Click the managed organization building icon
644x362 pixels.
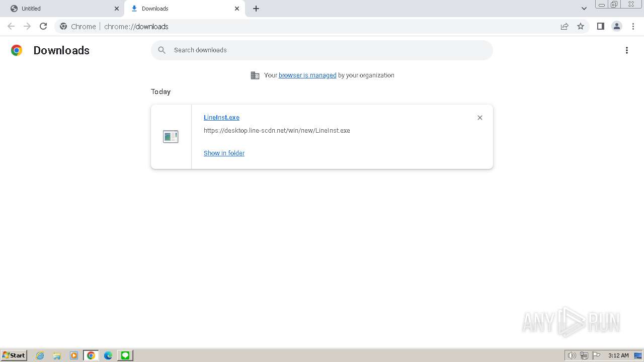click(255, 75)
